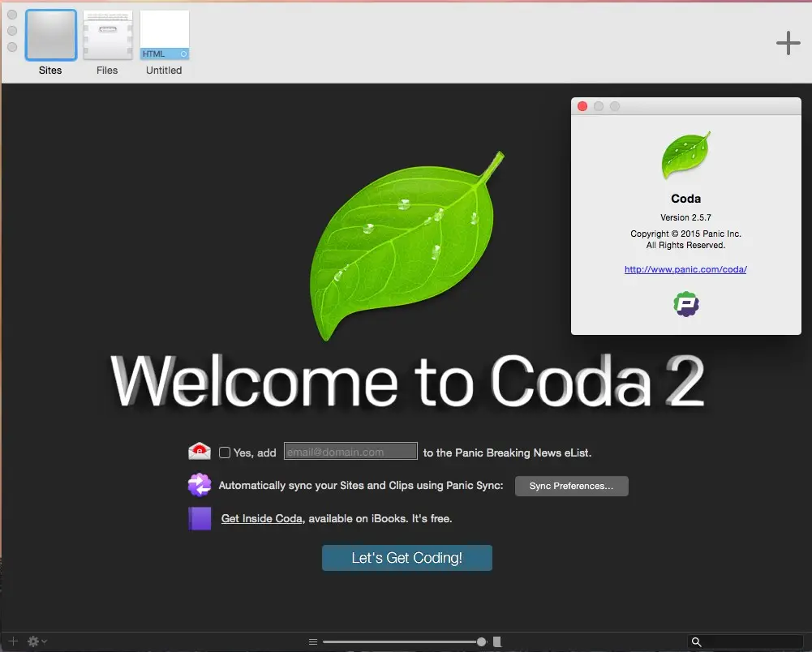
Task: Open the Untitled HTML document tab
Action: (164, 35)
